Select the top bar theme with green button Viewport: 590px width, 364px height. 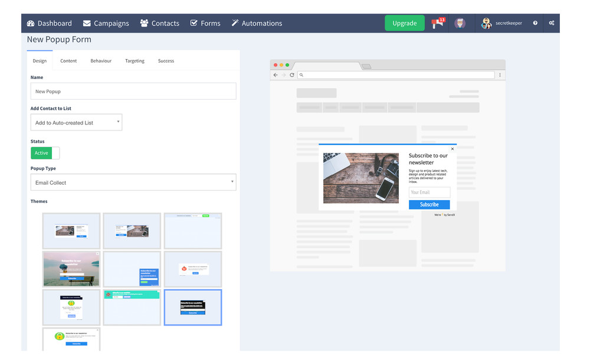[193, 231]
